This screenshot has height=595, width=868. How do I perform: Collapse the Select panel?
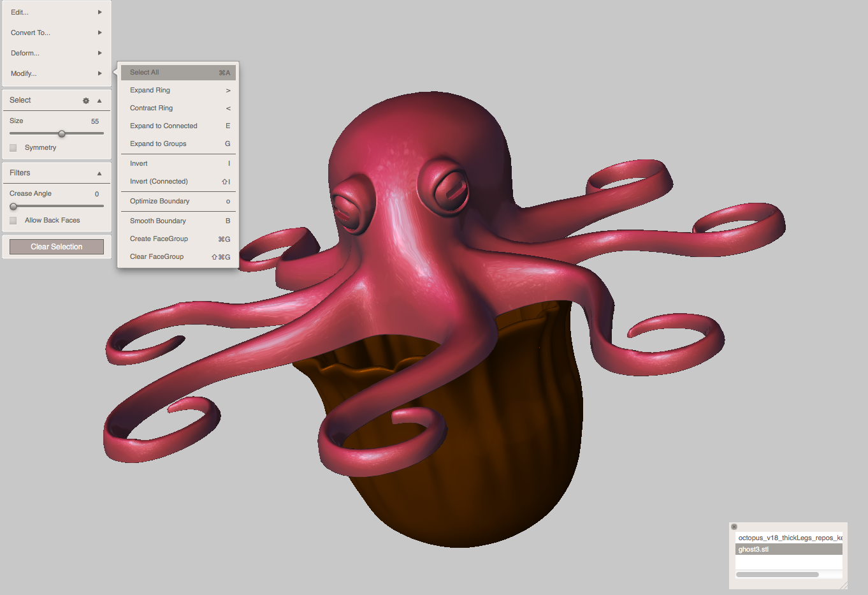point(99,100)
